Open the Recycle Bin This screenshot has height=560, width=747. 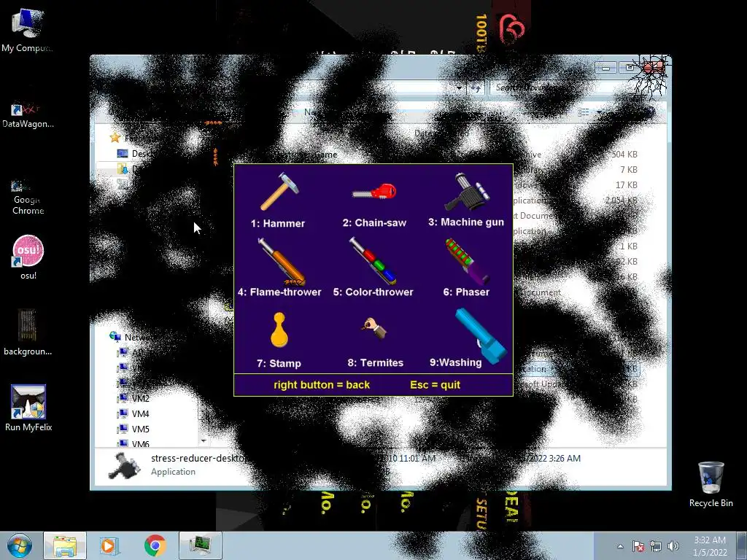click(711, 484)
